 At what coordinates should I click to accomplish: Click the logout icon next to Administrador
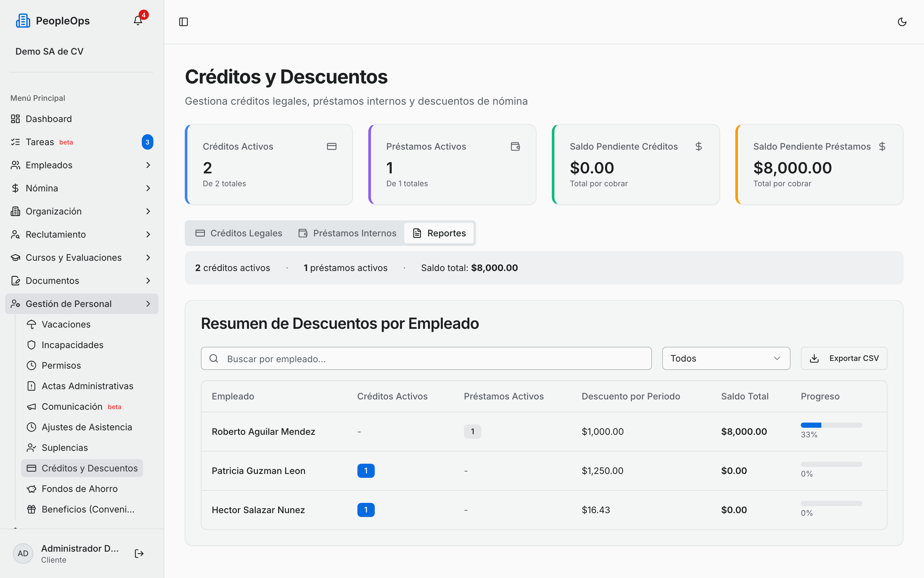tap(139, 554)
